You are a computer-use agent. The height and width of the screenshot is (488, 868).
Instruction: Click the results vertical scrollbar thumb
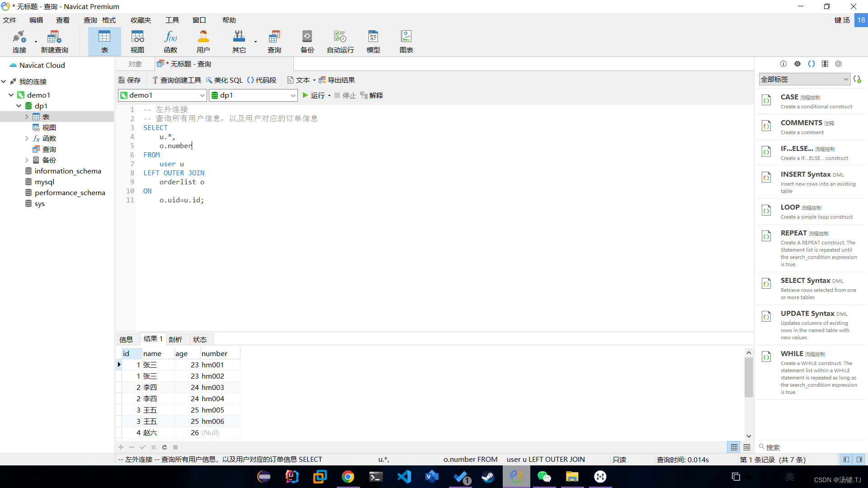coord(749,377)
